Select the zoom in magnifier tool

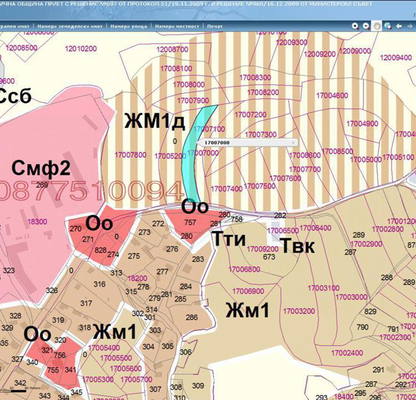coord(355,26)
